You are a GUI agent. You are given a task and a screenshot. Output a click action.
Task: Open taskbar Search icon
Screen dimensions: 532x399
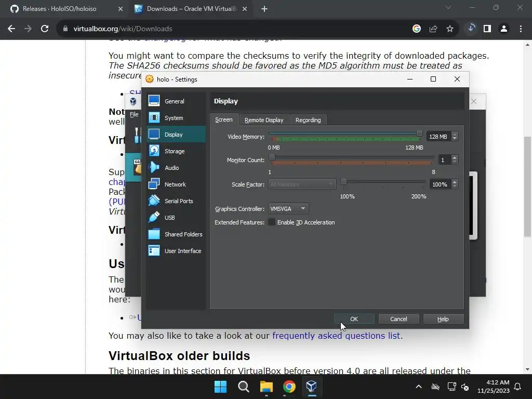click(243, 387)
